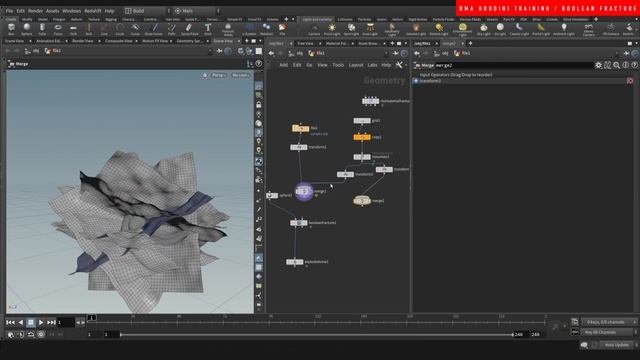This screenshot has width=640, height=360.
Task: Switch to Tree View tab
Action: click(305, 43)
